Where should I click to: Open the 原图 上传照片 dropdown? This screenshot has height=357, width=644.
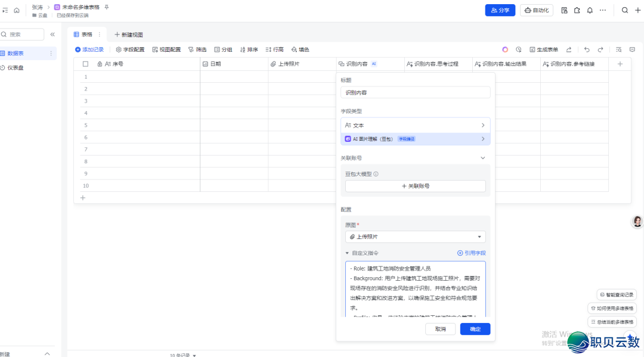[x=415, y=237]
